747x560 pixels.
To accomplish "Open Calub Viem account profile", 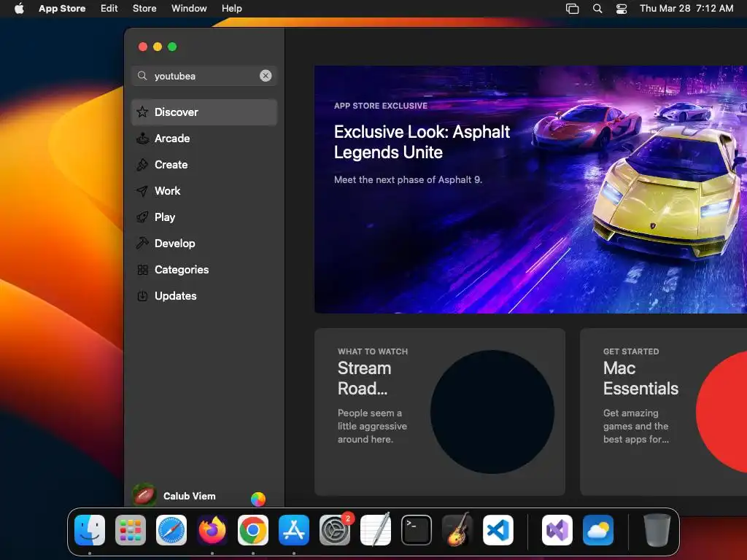I will coord(189,496).
